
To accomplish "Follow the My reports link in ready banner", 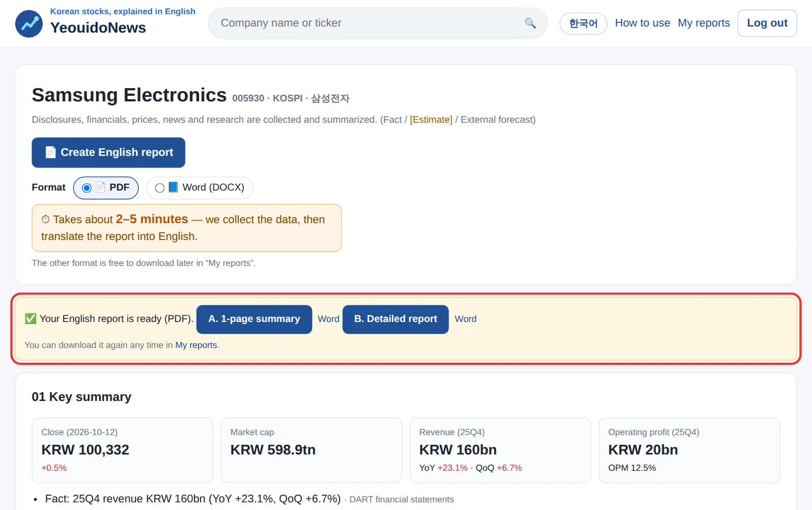I will tap(196, 345).
